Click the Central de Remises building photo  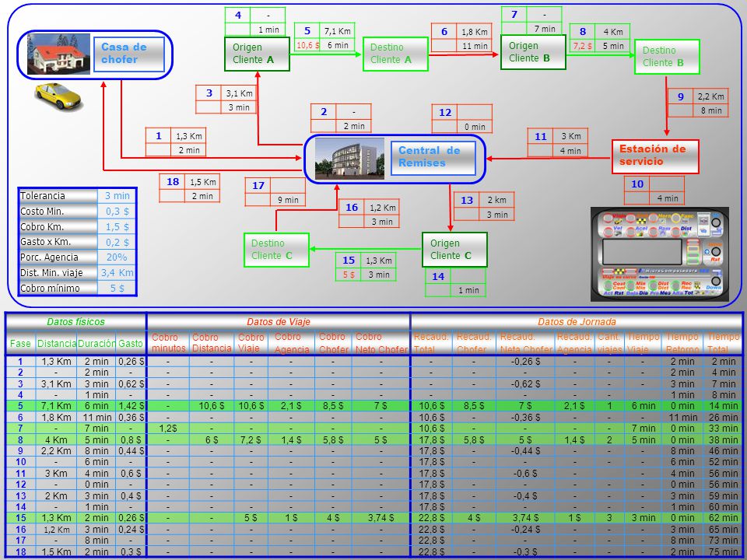coord(349,159)
